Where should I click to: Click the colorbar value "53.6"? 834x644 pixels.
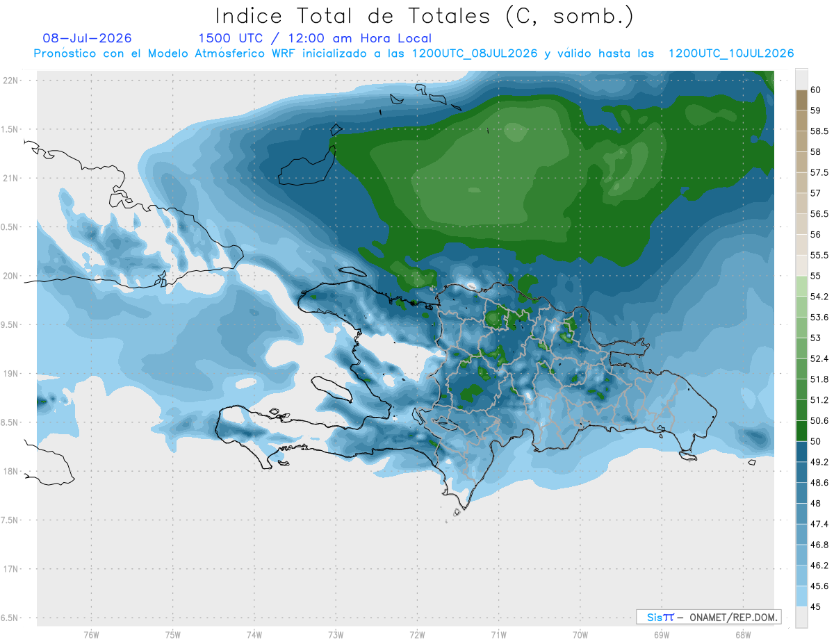[820, 317]
